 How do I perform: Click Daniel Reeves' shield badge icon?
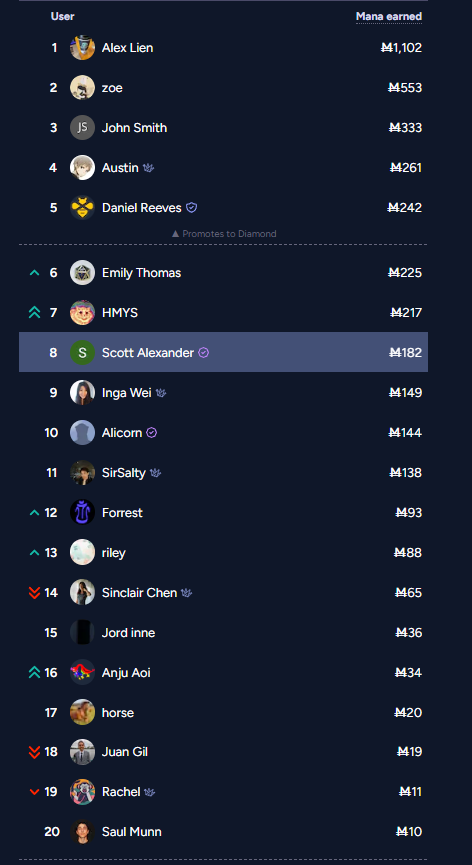pos(191,208)
